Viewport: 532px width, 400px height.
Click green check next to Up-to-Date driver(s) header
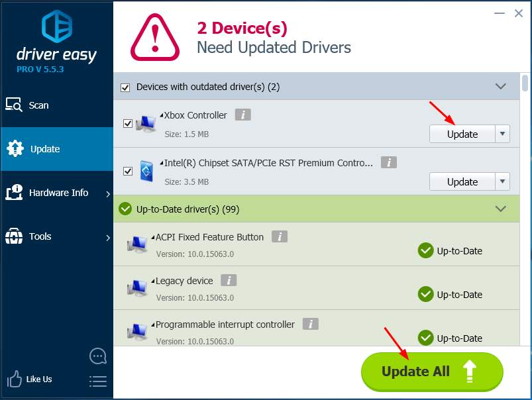(125, 209)
